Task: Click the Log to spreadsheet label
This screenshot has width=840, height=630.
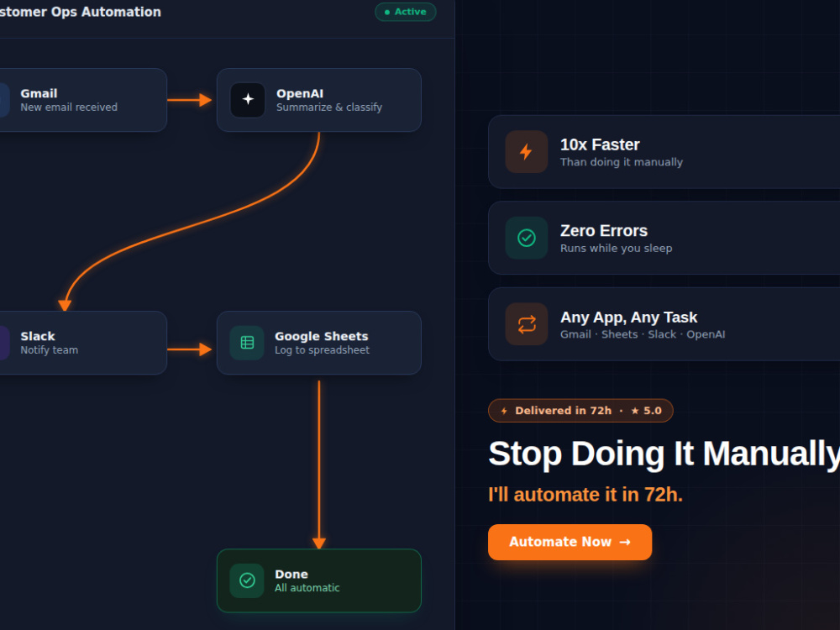Action: (x=322, y=350)
